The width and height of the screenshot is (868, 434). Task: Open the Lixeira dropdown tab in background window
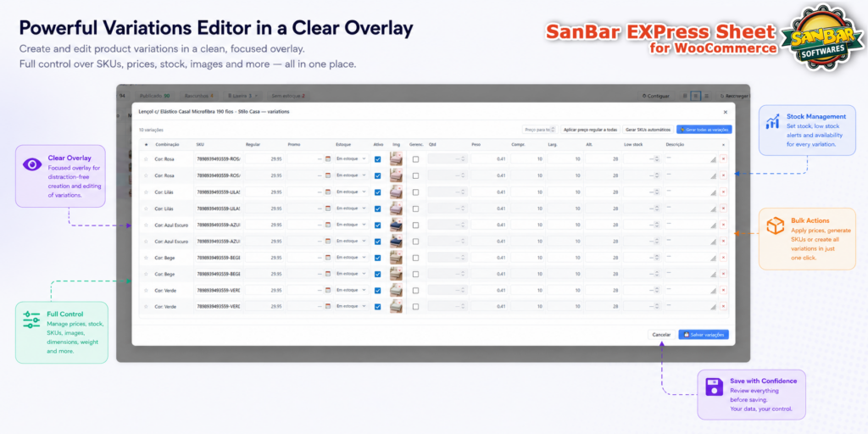pos(243,96)
